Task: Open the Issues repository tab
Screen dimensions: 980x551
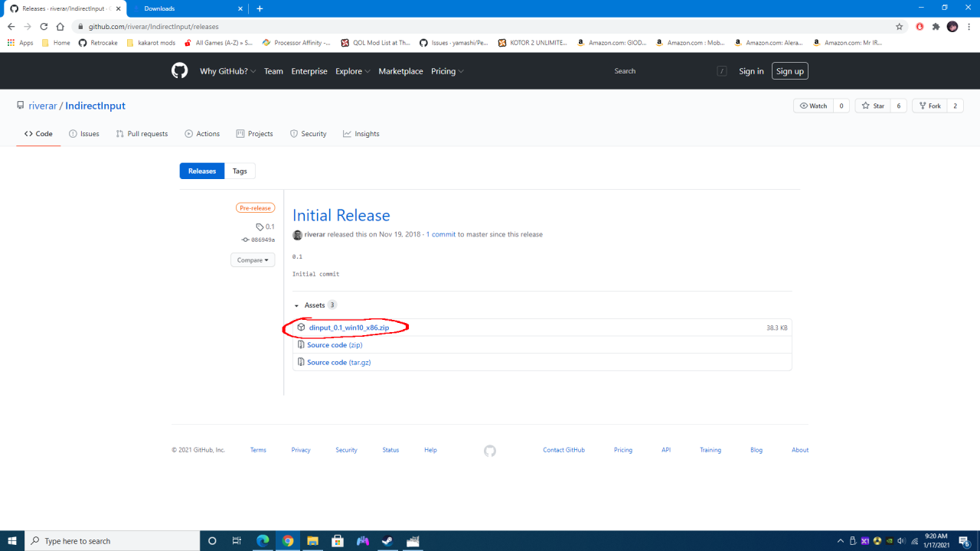Action: (84, 134)
